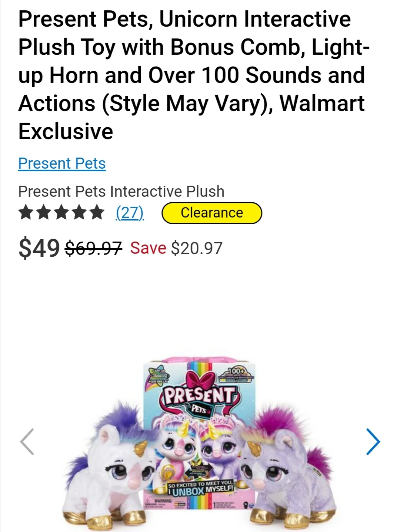Click the Present Pets Interactive Plush subtitle
The image size is (400, 532).
(x=121, y=191)
